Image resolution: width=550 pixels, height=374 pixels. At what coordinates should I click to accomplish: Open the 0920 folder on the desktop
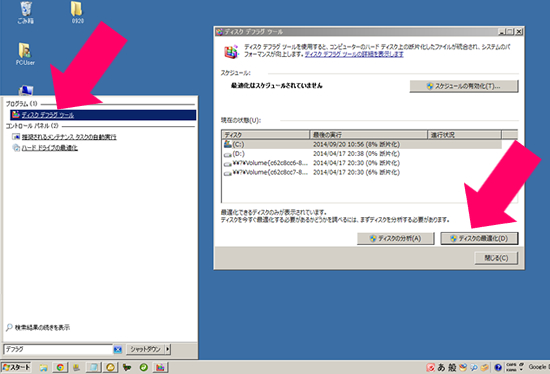78,13
